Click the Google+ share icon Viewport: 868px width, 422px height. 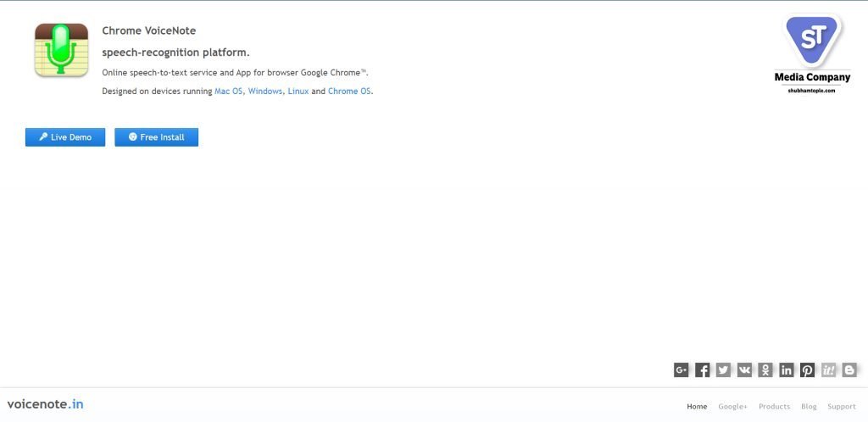[681, 370]
